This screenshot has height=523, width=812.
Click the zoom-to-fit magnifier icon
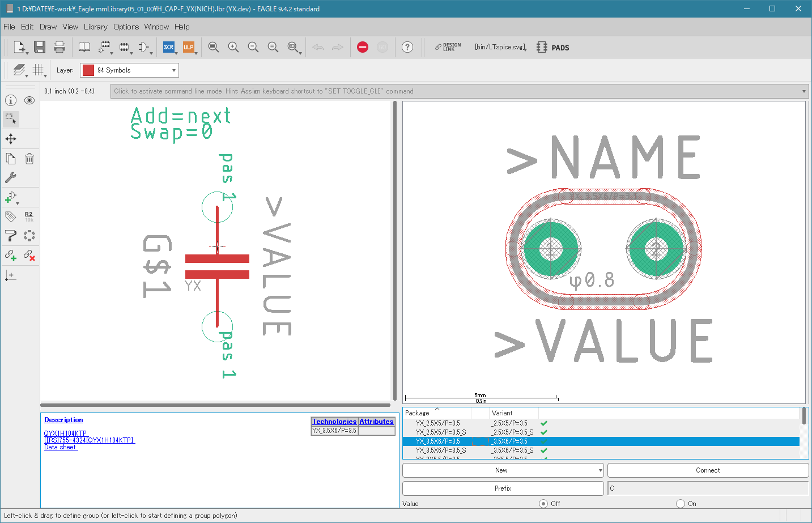[x=214, y=47]
